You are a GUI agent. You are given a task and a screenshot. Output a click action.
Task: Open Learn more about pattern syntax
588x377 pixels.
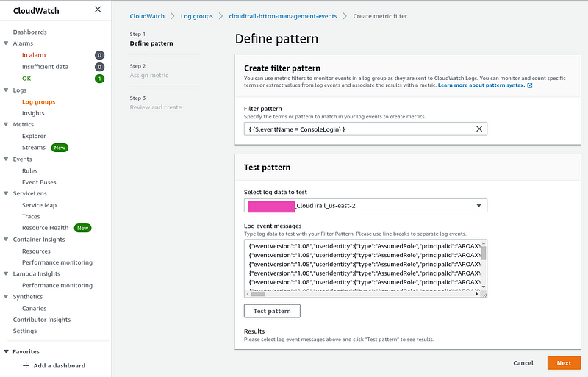pyautogui.click(x=481, y=85)
